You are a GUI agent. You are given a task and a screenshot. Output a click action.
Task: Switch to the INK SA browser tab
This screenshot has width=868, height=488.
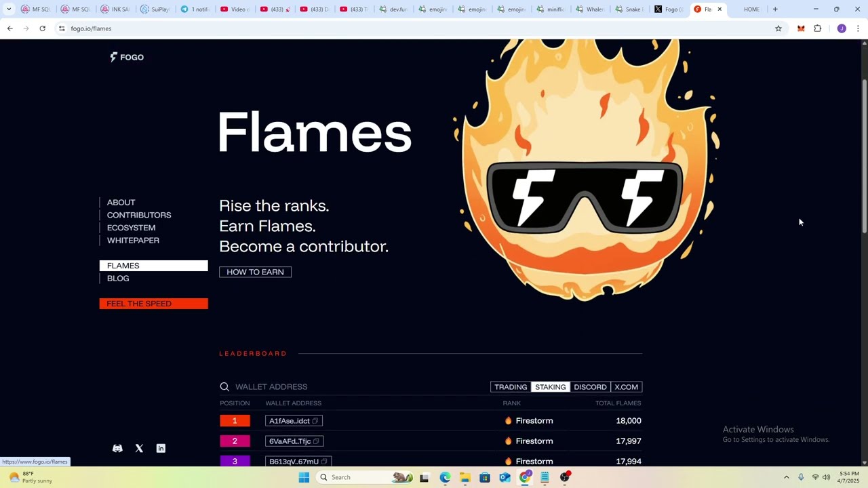pos(115,9)
